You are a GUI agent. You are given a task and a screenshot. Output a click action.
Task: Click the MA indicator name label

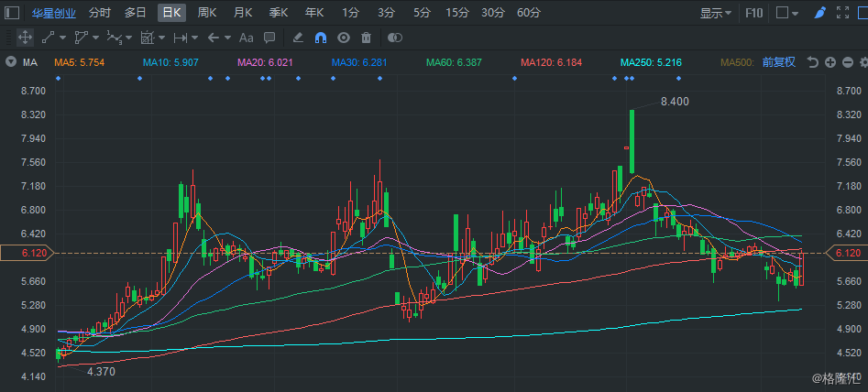point(30,62)
